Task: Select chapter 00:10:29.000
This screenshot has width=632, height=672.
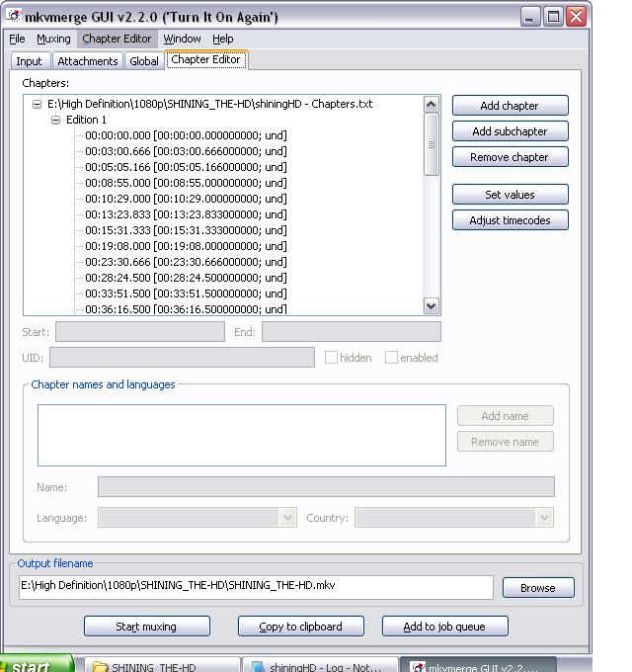Action: [186, 199]
